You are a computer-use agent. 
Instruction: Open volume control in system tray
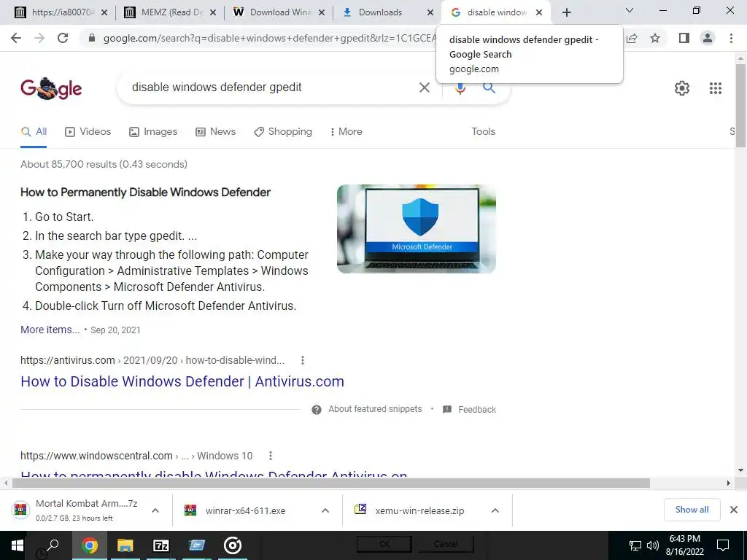pos(653,545)
